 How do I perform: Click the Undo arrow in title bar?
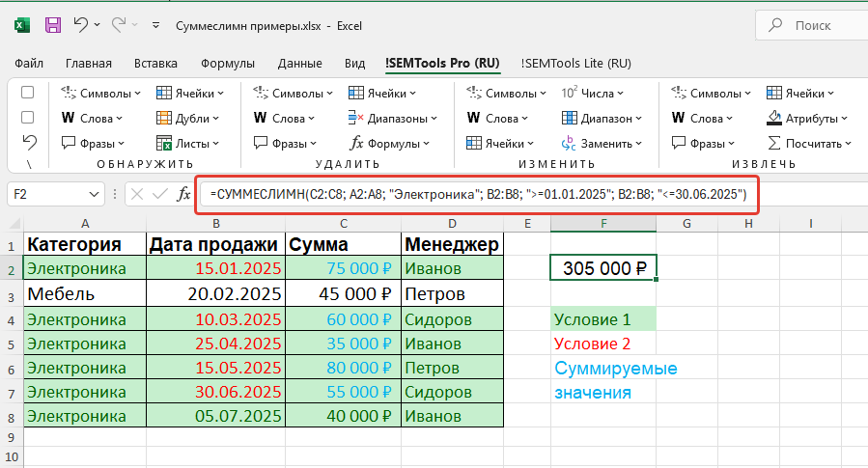[82, 25]
